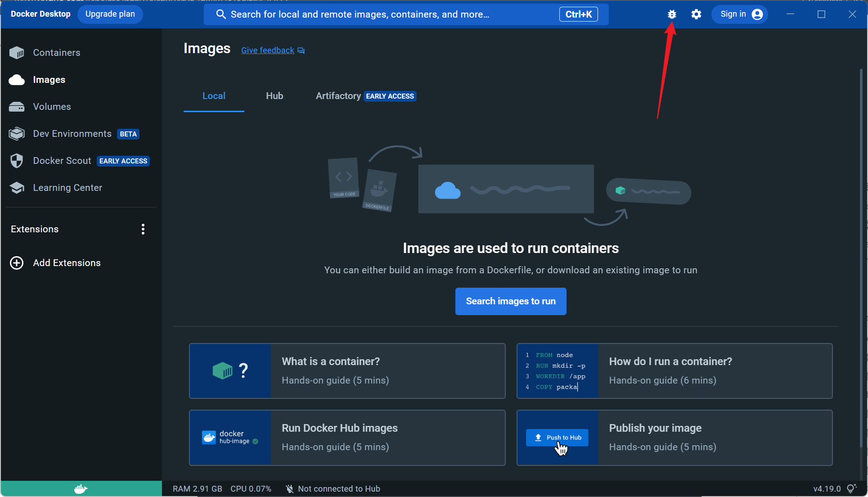Focus the search images and containers field

click(406, 14)
